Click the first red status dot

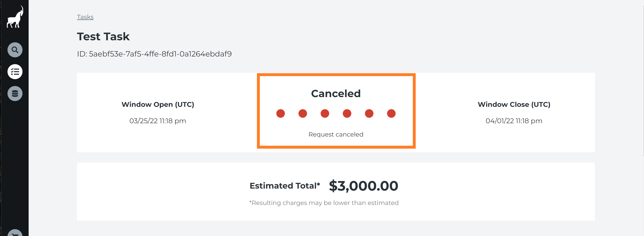click(280, 113)
